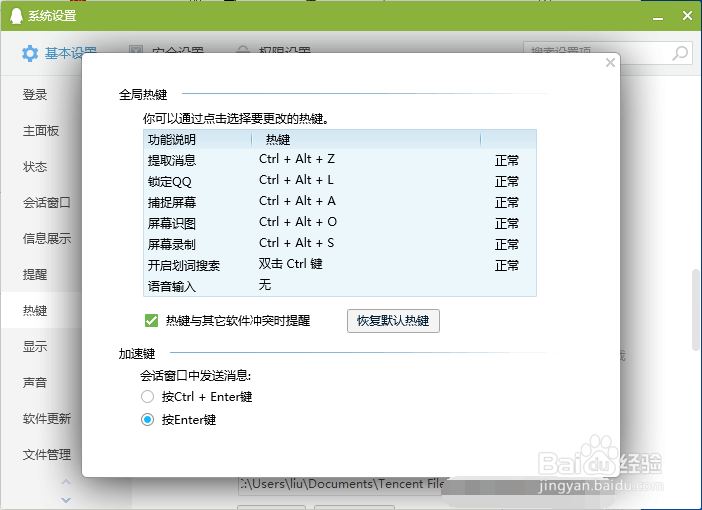Minimize the 系统设置 window
Screen dimensions: 702x510
pos(658,17)
